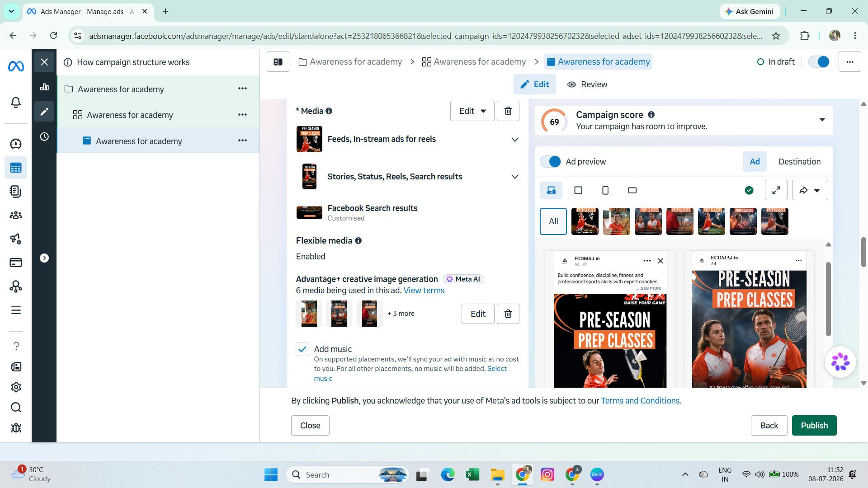This screenshot has width=868, height=488.
Task: Open Settings gear in left sidebar
Action: (x=16, y=387)
